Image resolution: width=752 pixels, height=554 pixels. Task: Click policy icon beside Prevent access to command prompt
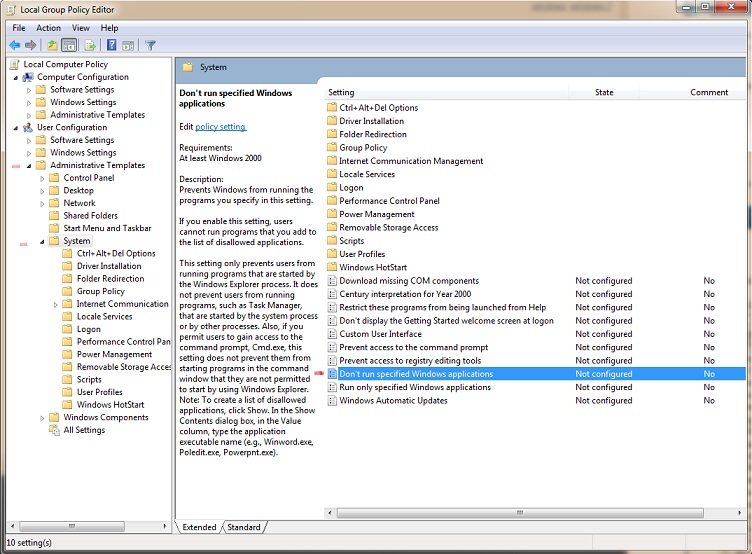tap(332, 347)
